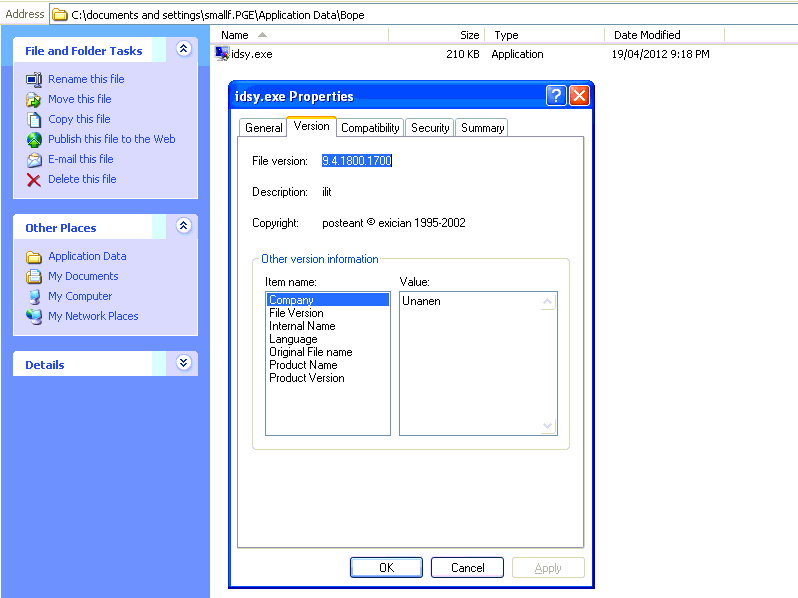798x598 pixels.
Task: Click the 19/04/2012 9:18 PM date cell
Action: (660, 54)
